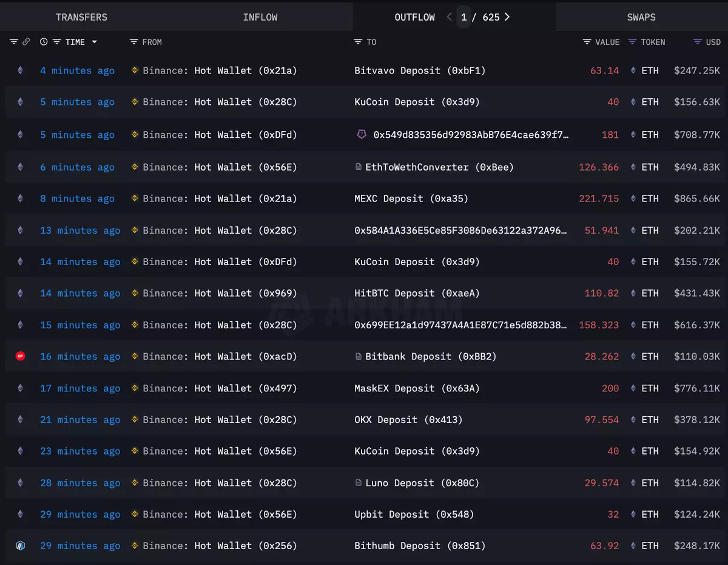Open the filter icon at the far left of the header

tap(14, 42)
